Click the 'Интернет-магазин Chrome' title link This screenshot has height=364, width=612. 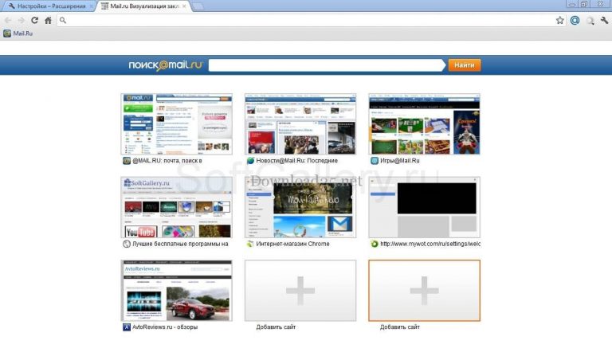point(292,244)
